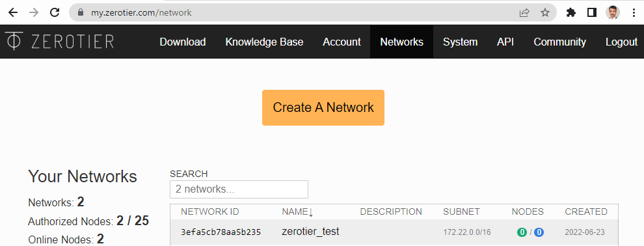Click the green online nodes badge for zerotier_test
The image size is (644, 246).
coord(522,232)
